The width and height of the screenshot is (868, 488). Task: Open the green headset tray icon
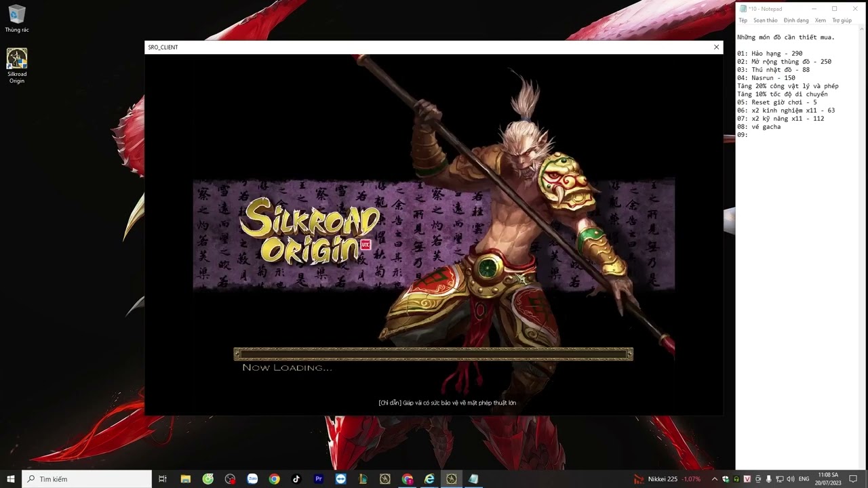coord(736,479)
